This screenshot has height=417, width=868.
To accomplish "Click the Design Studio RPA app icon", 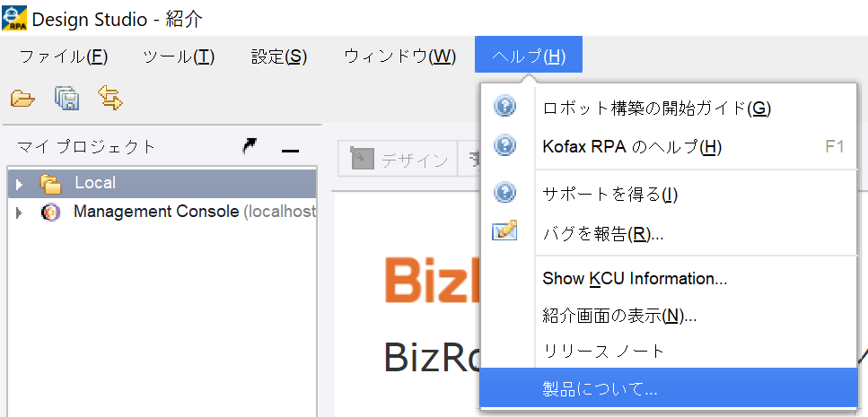I will (13, 18).
